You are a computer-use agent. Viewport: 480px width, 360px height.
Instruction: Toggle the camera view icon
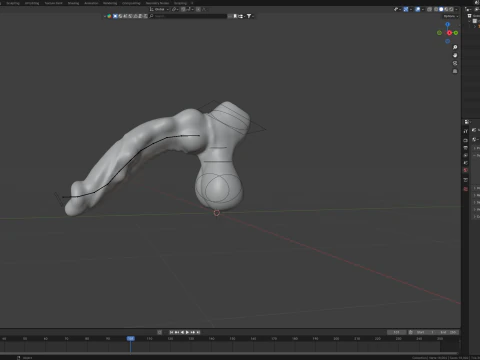[x=455, y=63]
